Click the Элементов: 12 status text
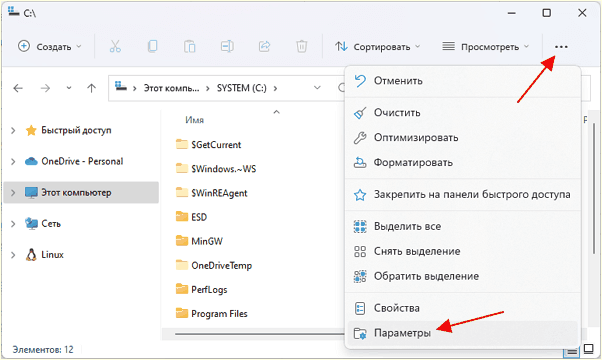Viewport: 602px width, 360px height. coord(43,350)
